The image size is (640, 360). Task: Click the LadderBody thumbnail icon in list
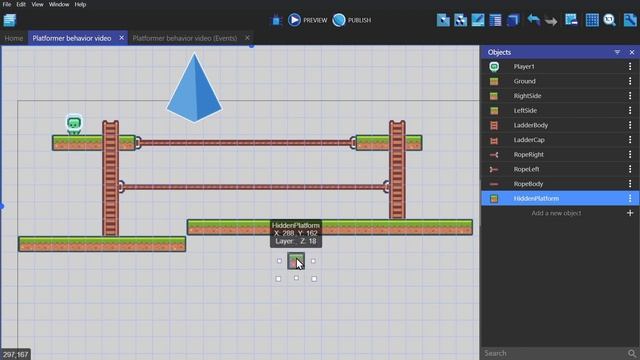point(494,125)
